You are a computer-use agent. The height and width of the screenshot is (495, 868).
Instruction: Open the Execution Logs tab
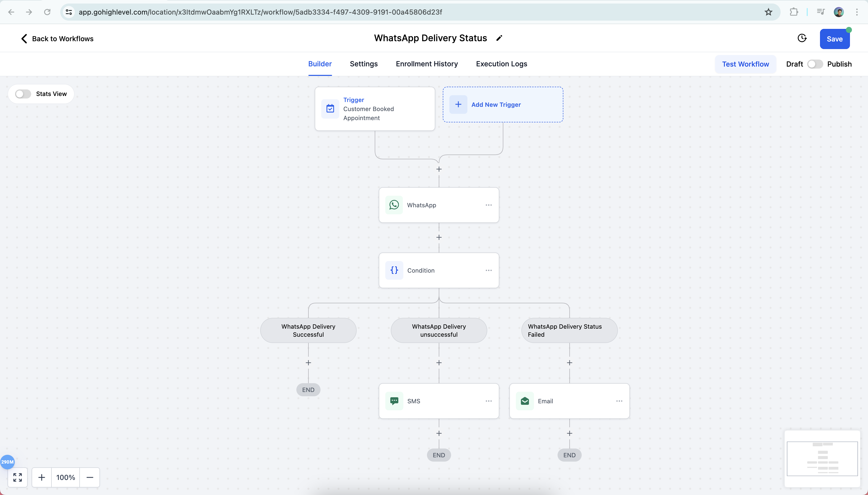501,64
